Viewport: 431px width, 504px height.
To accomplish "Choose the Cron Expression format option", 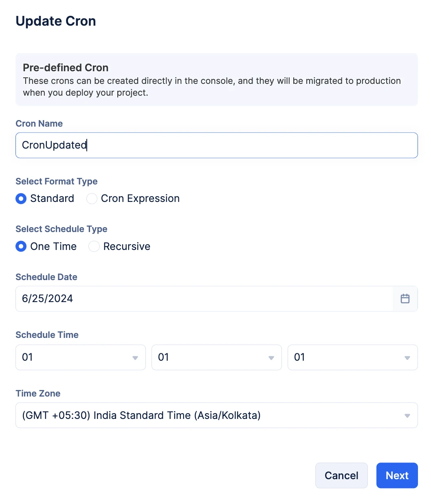I will click(x=92, y=199).
